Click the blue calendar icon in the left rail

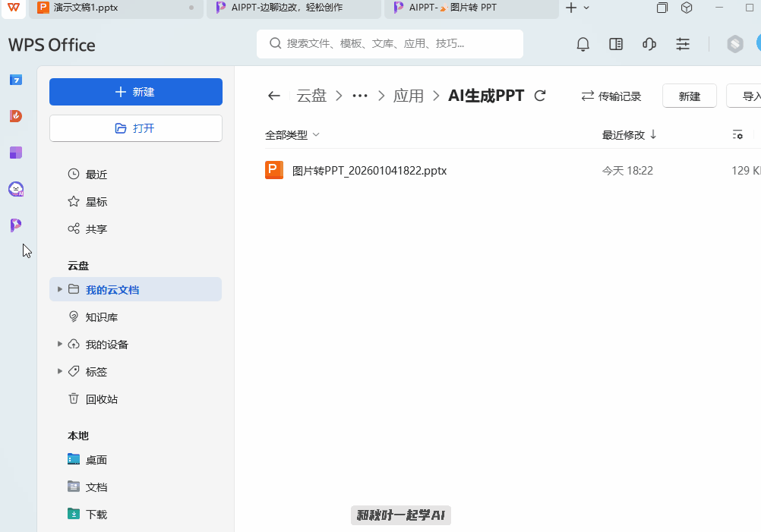pos(15,80)
